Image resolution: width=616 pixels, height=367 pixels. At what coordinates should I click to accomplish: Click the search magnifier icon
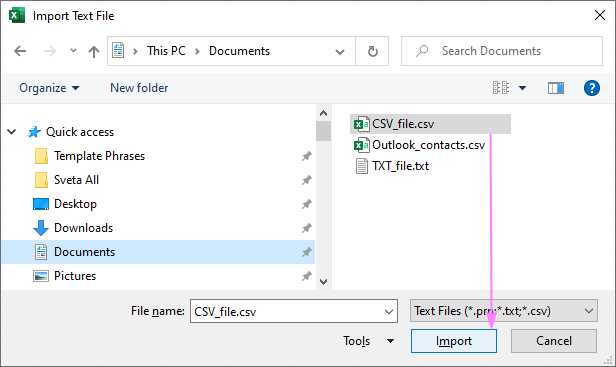422,51
